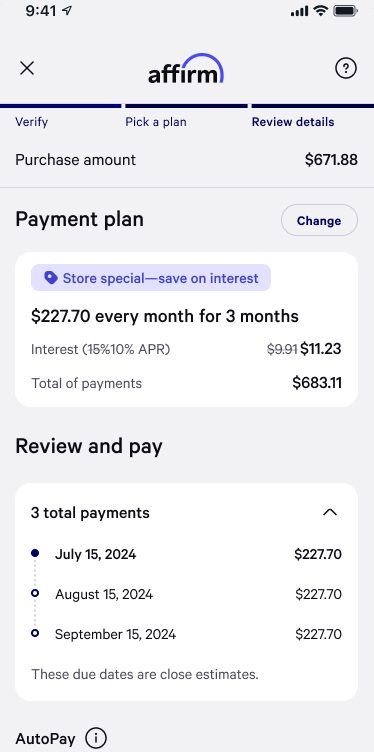Select the August 15, 2024 payment marker
This screenshot has width=374, height=752.
click(x=35, y=594)
